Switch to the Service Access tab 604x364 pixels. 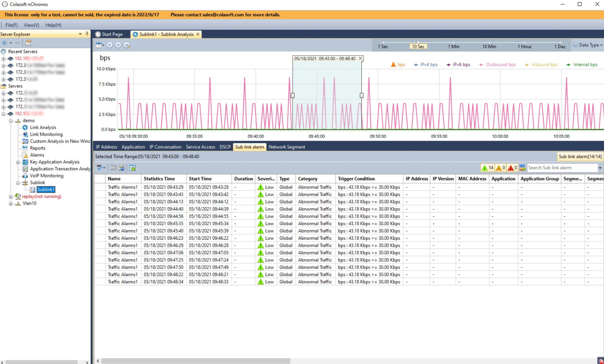pyautogui.click(x=200, y=147)
